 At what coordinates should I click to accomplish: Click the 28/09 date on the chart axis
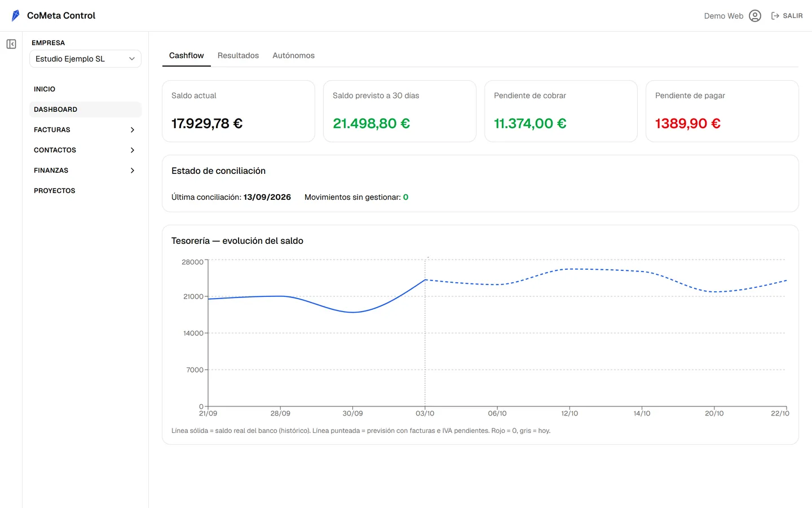click(280, 413)
